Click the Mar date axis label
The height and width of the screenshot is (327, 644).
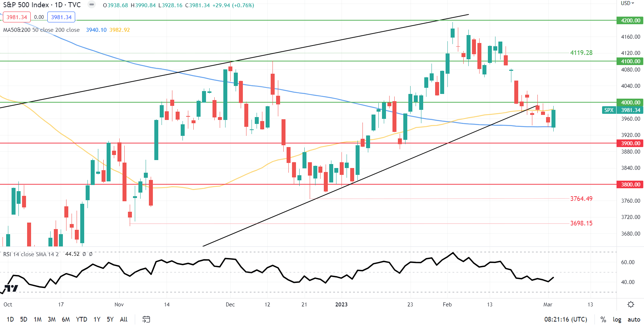point(548,305)
